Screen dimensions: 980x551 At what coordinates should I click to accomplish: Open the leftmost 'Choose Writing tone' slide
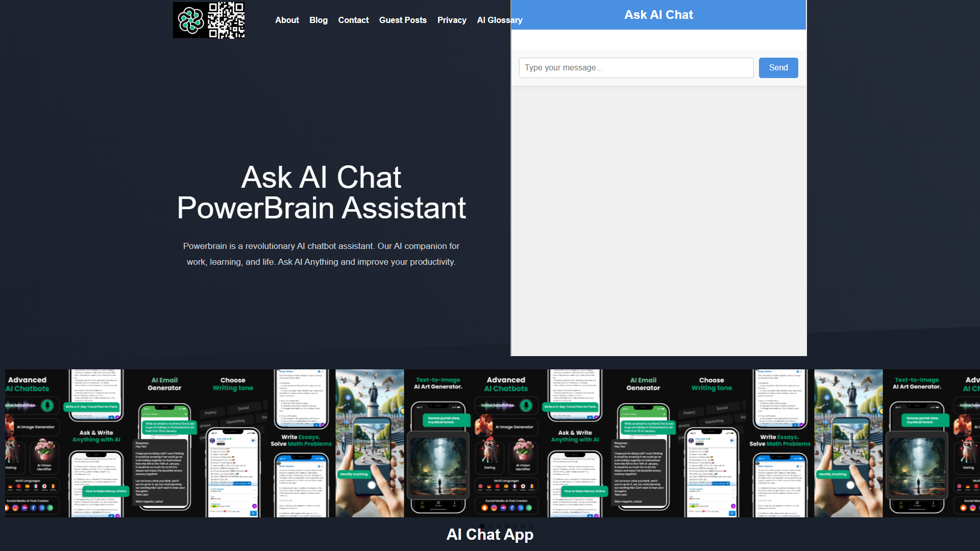233,443
